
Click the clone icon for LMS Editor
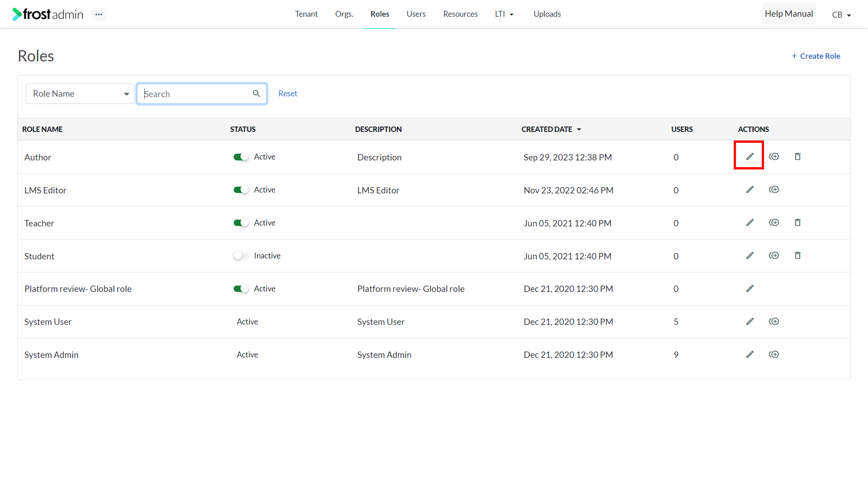[774, 189]
